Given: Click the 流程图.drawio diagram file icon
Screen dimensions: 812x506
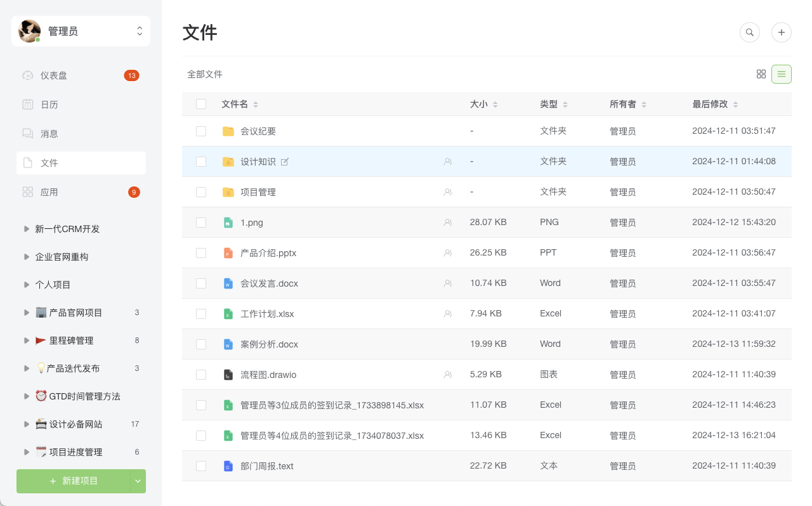Looking at the screenshot, I should coord(228,375).
